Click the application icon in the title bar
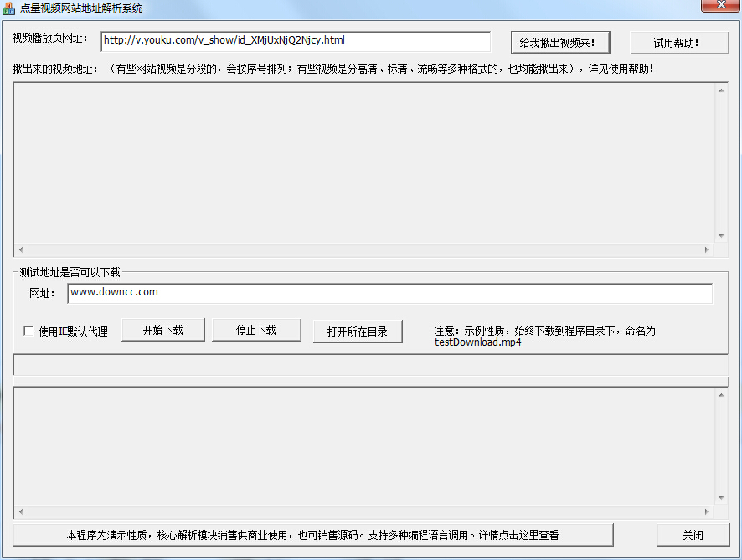Image resolution: width=742 pixels, height=560 pixels. [x=8, y=7]
